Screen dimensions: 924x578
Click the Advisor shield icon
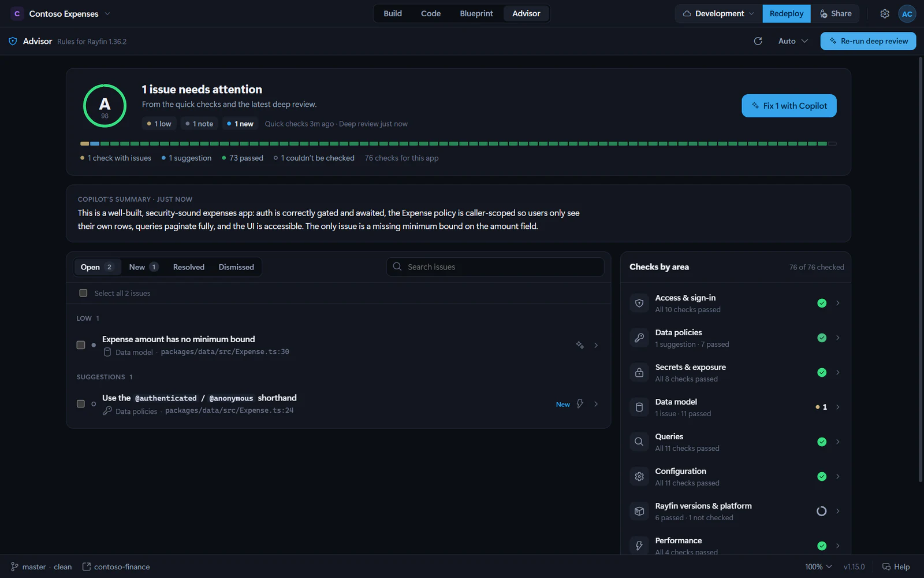point(13,41)
